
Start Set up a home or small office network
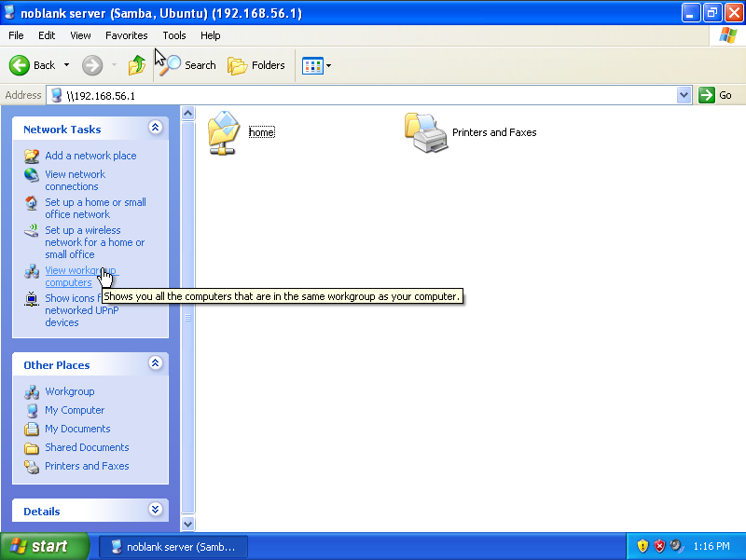(95, 208)
